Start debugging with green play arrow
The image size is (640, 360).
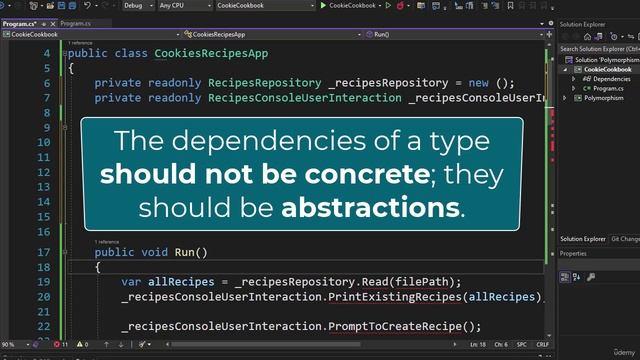tap(323, 6)
